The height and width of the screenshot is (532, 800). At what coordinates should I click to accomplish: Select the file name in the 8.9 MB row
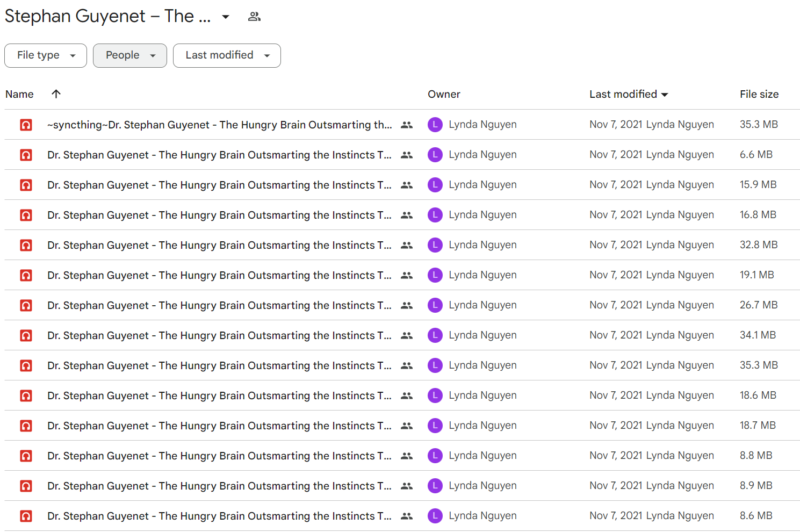coord(220,486)
